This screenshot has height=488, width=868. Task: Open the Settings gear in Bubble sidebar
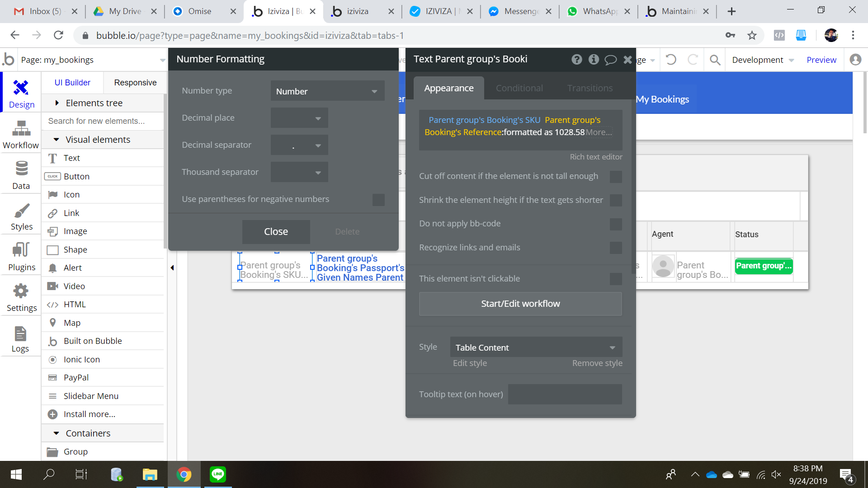click(21, 297)
